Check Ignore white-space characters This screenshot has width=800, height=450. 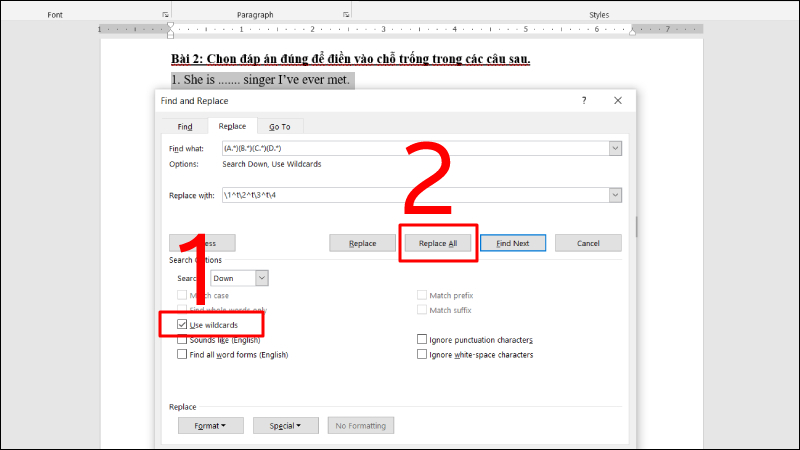422,354
